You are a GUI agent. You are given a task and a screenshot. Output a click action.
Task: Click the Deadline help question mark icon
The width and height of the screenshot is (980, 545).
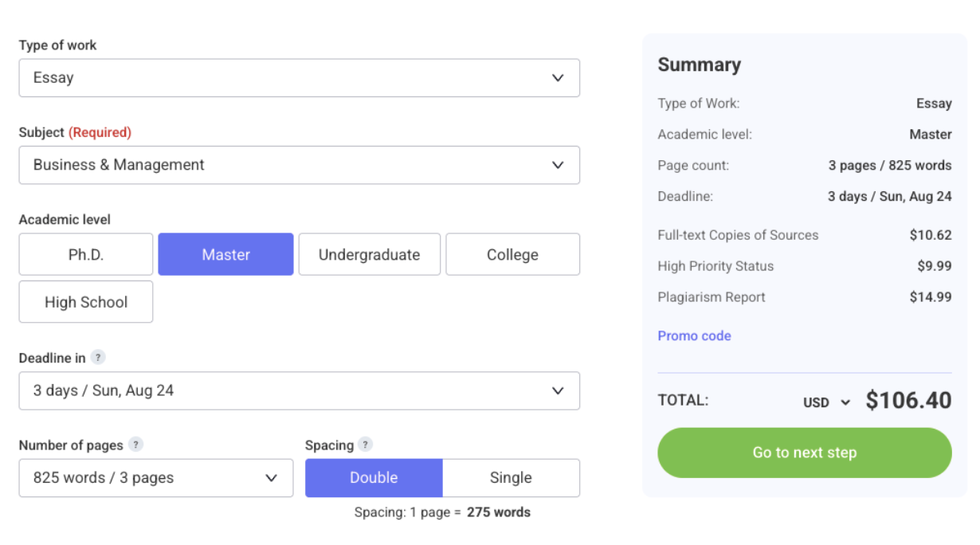98,358
